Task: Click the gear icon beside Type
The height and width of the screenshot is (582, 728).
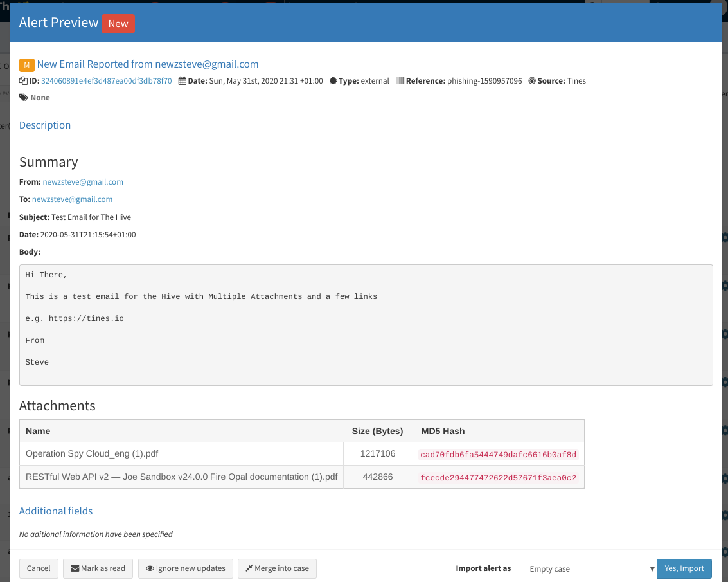Action: [x=333, y=80]
